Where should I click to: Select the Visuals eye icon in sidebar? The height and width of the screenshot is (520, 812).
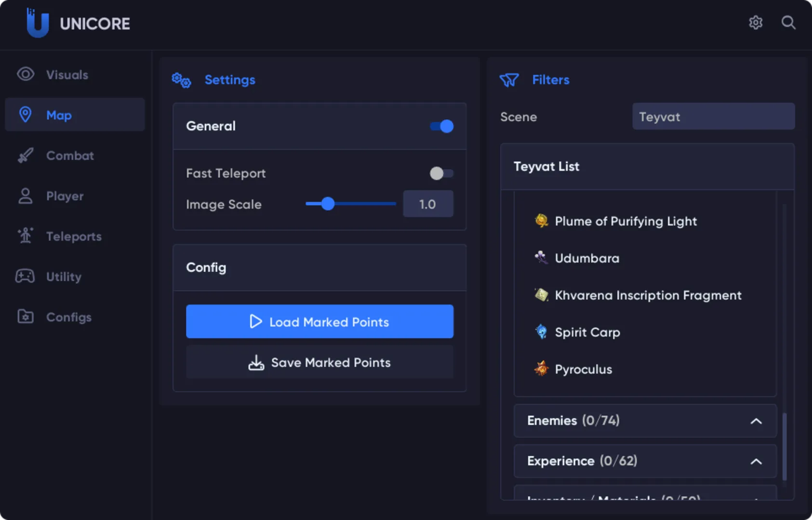pyautogui.click(x=25, y=74)
